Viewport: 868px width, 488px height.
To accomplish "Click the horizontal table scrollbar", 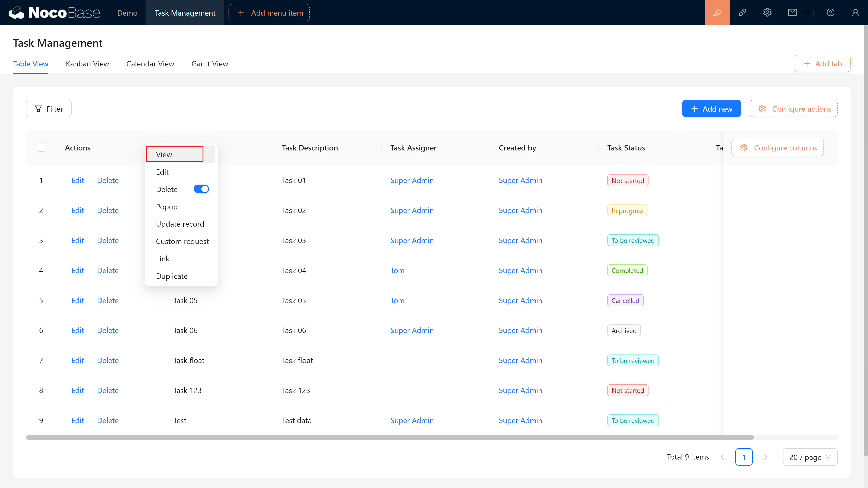I will (389, 437).
